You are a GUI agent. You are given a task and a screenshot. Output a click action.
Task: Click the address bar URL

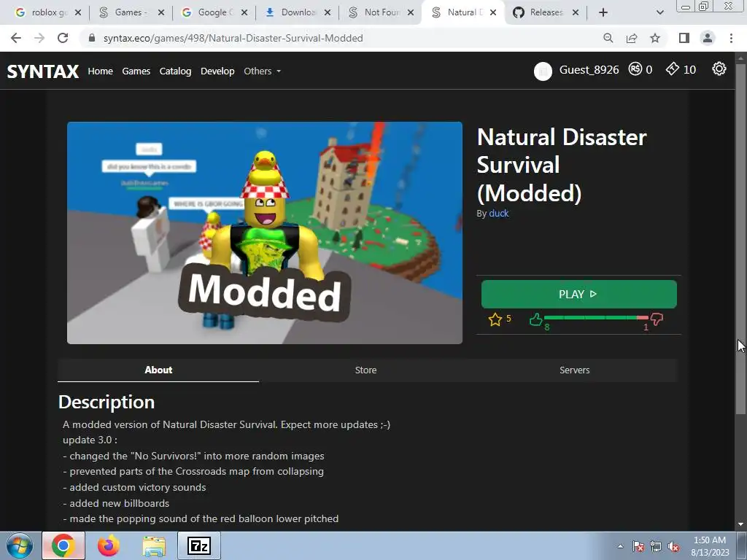click(233, 38)
